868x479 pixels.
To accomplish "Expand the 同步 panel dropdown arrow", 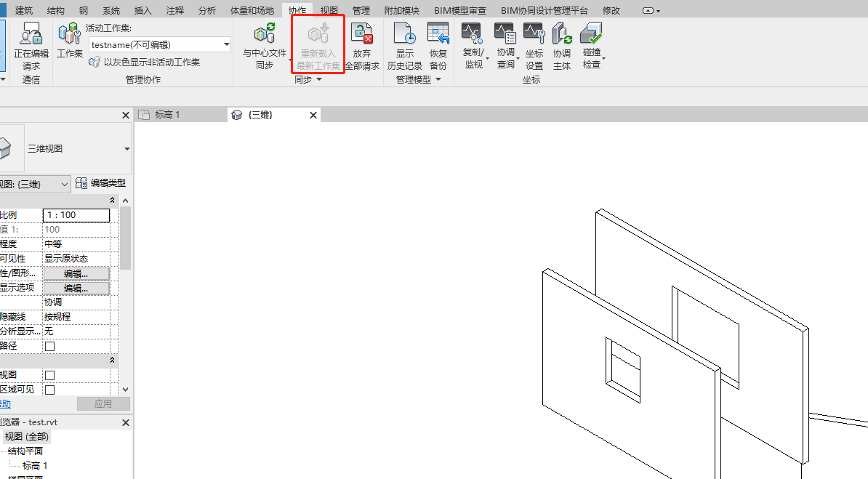I will [318, 79].
